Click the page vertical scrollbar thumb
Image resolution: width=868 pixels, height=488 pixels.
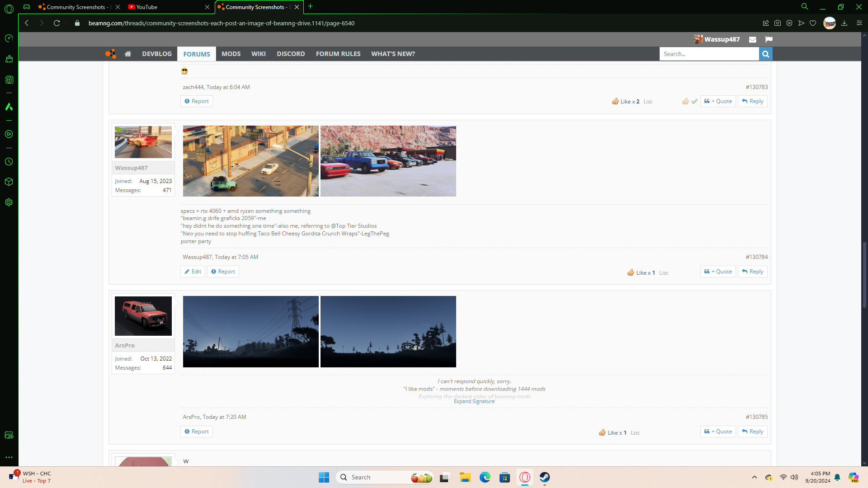[864, 275]
